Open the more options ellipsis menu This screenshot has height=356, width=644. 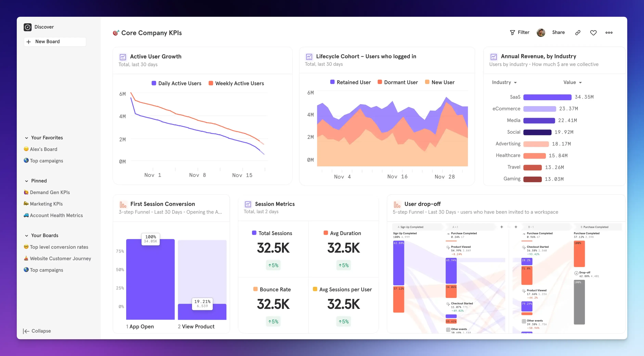click(609, 32)
